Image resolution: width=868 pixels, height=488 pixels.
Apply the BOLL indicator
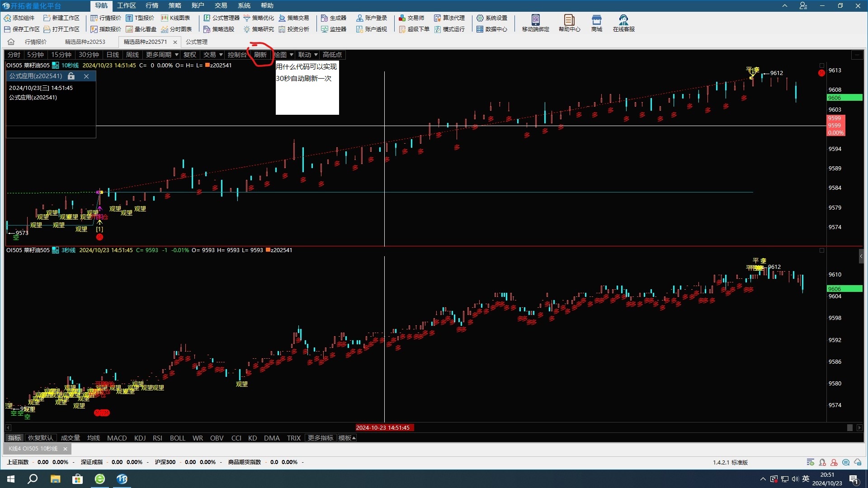pos(178,438)
